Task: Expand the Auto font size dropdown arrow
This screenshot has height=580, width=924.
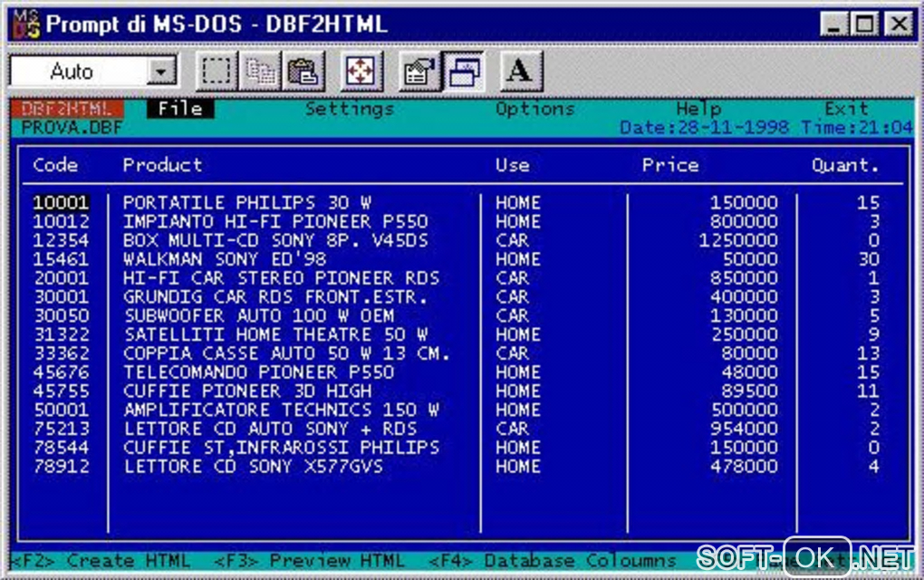Action: coord(161,72)
